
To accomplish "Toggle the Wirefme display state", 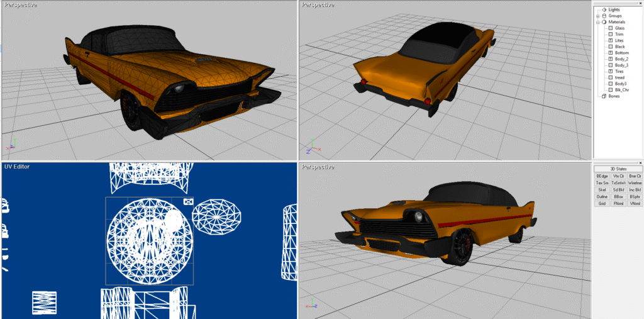I will 635,182.
